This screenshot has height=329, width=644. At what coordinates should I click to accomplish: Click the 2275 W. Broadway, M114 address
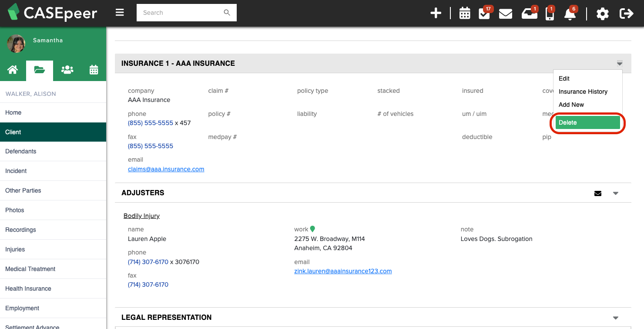coord(329,239)
